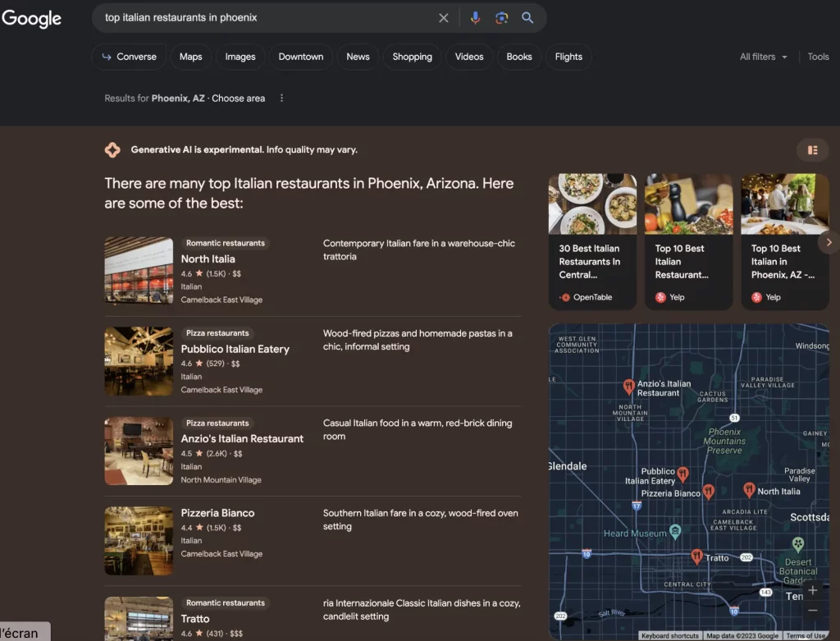
Task: Open Google Lens image search icon
Action: click(x=501, y=18)
